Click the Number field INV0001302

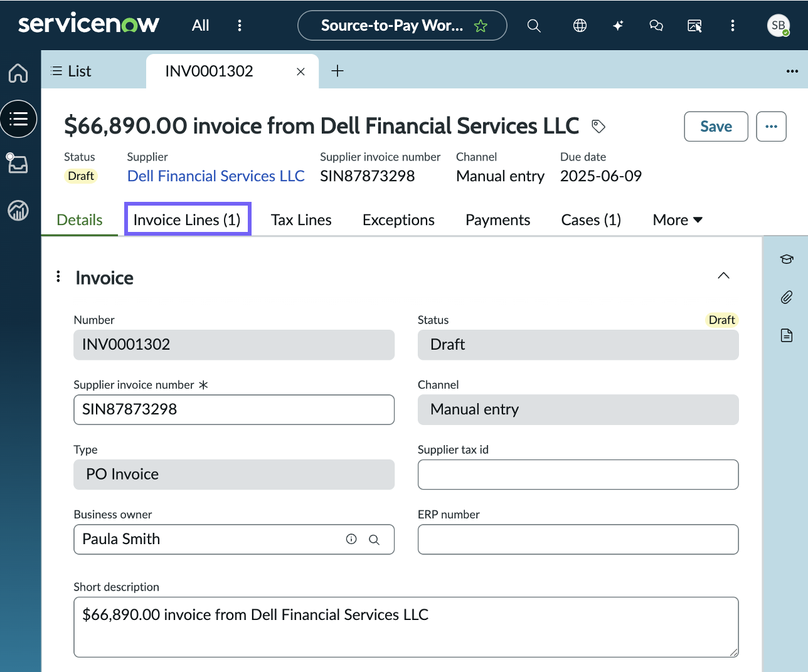234,345
